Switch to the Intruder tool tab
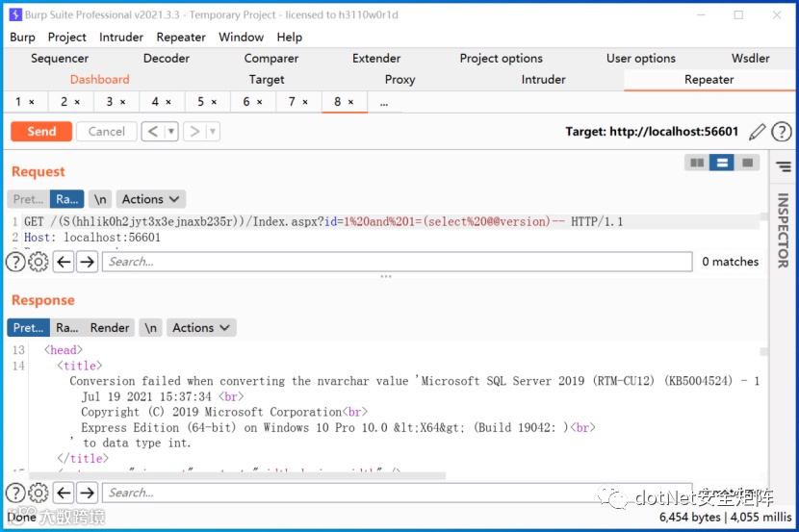 (x=543, y=80)
